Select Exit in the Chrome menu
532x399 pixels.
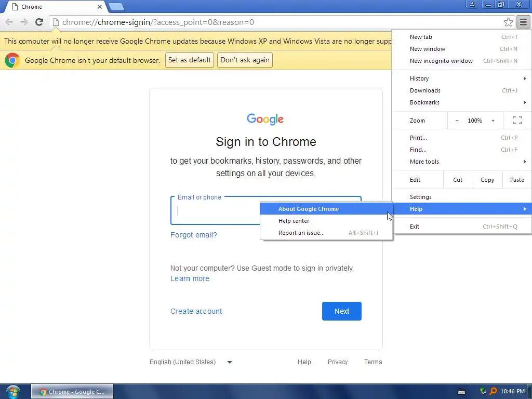461,227
